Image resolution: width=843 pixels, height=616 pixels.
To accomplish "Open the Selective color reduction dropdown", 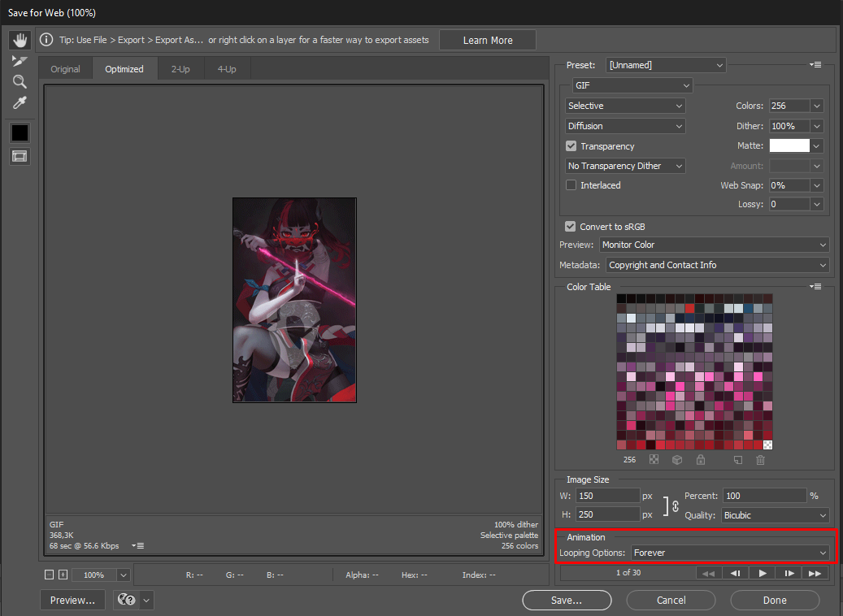I will pos(625,106).
